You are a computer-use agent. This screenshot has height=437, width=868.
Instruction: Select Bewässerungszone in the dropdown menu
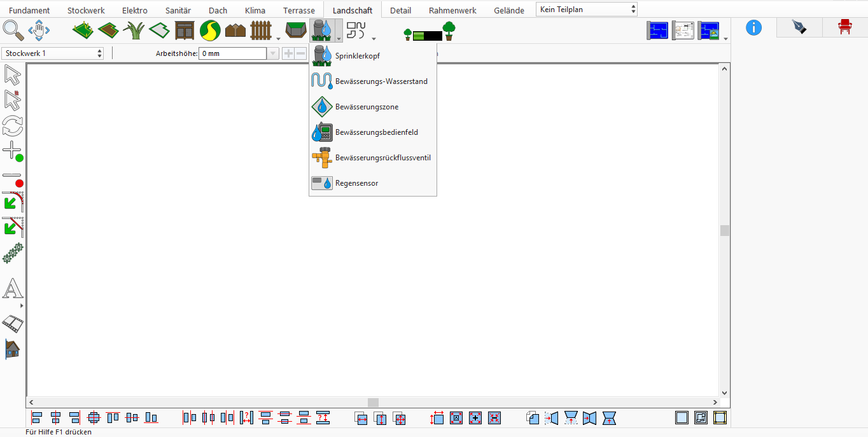(373, 107)
